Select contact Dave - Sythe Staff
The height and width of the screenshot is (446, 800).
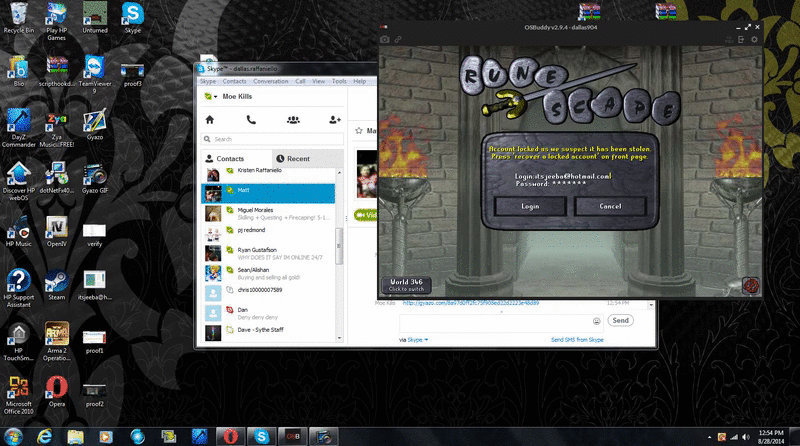point(268,332)
